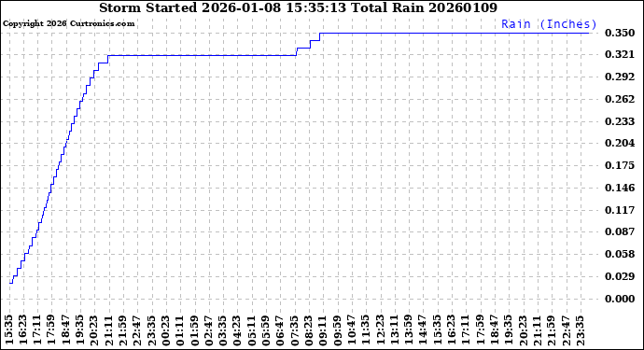The image size is (644, 350).
Task: Click the chart title 'Storm Started 2026-01-08 15:35:13 Total Rain'
Action: coord(261,7)
